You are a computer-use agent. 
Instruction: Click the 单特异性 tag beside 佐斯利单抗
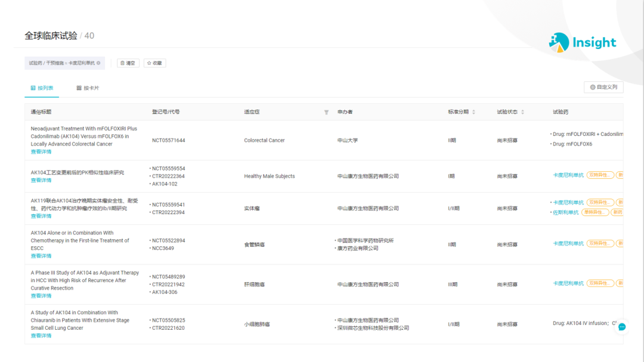(595, 212)
